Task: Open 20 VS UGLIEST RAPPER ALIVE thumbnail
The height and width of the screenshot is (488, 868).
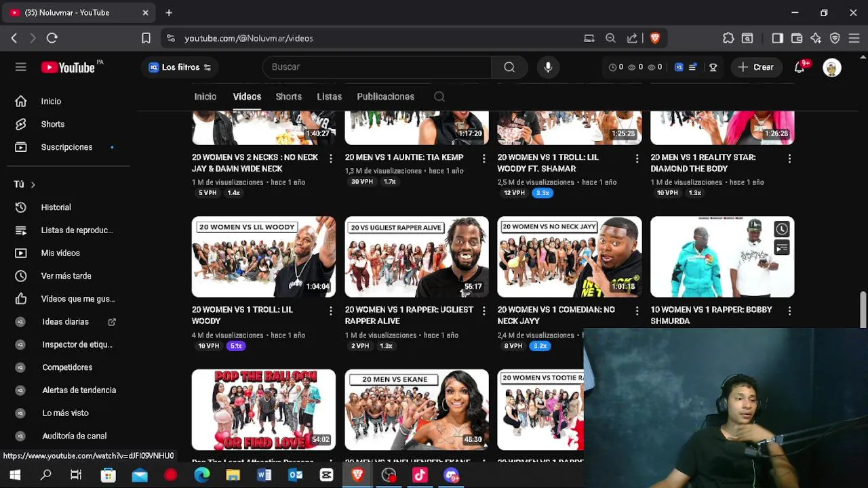Action: 416,257
